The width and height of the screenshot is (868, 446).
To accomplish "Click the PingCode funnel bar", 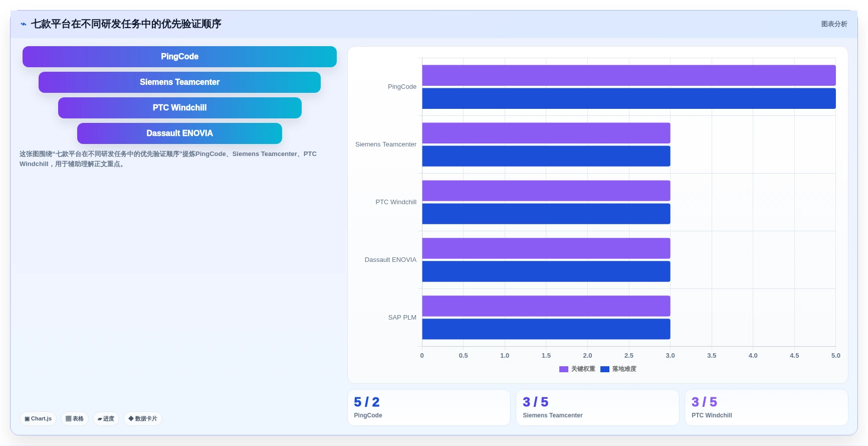I will point(179,57).
